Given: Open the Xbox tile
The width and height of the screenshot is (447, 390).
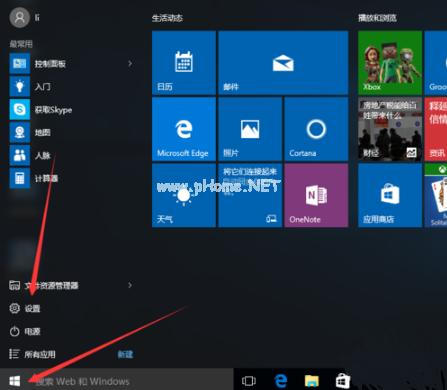Looking at the screenshot, I should pyautogui.click(x=390, y=63).
